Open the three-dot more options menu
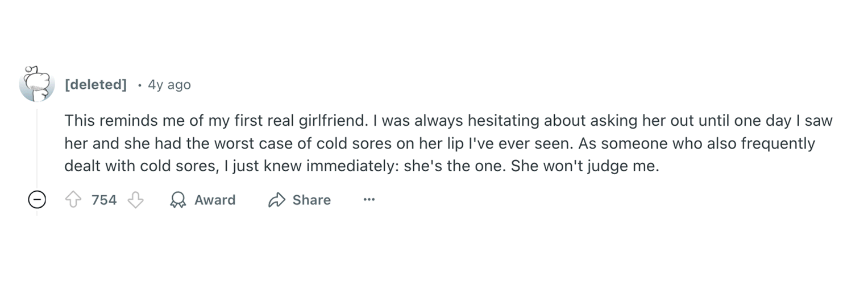Viewport: 868px width, 305px height. coord(369,200)
